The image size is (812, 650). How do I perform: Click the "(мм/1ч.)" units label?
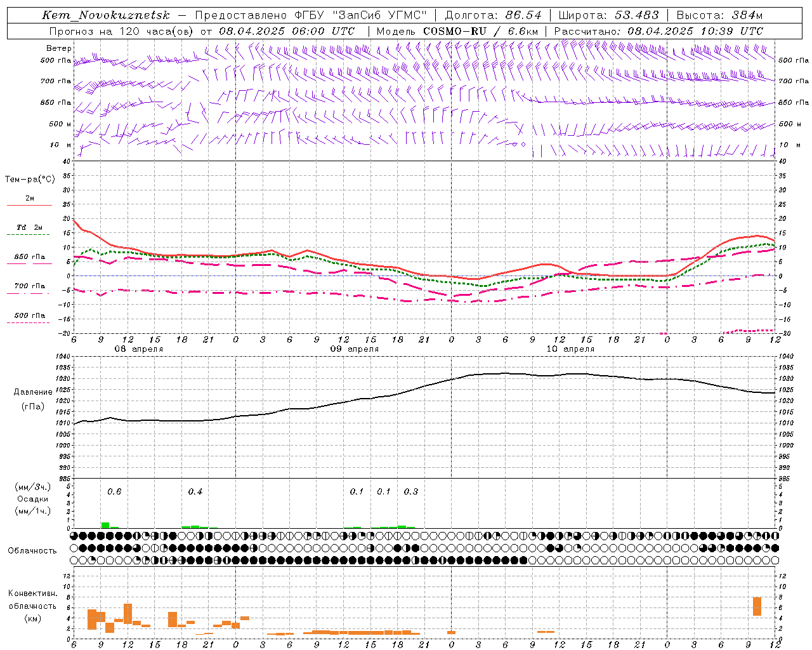32,511
